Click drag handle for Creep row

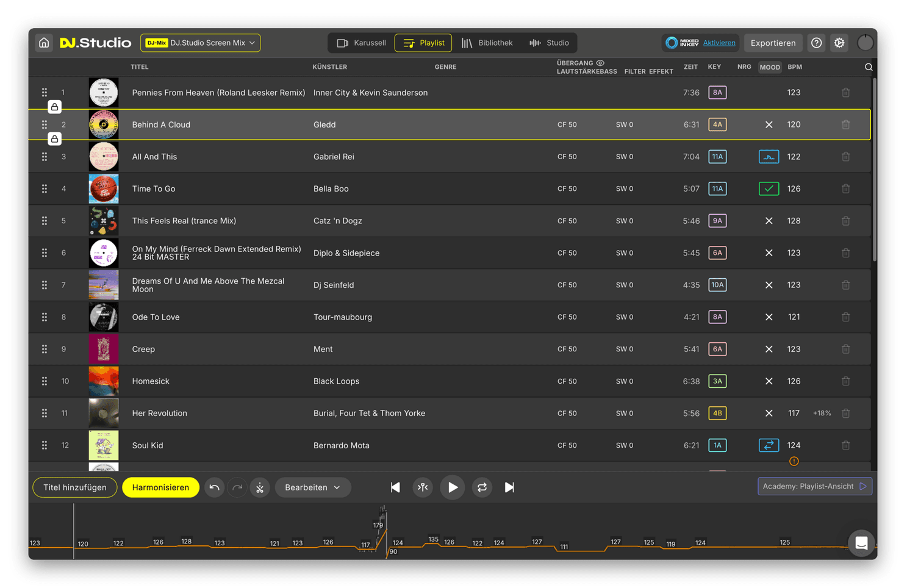45,349
